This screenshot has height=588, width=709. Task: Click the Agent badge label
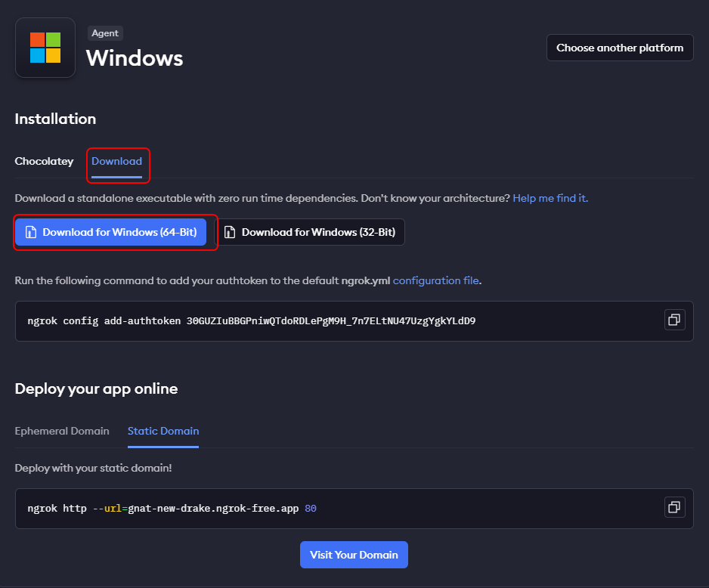coord(105,33)
